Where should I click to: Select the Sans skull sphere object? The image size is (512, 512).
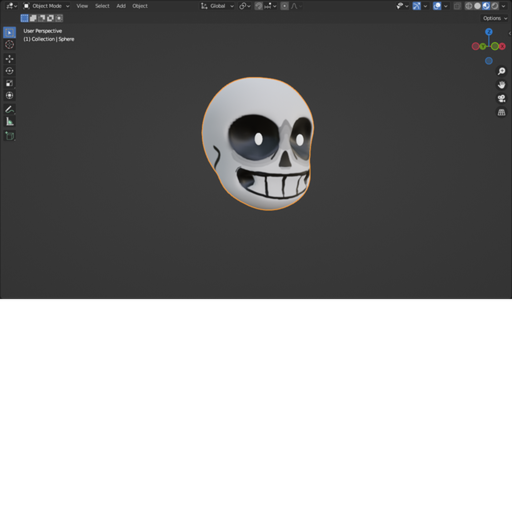(x=258, y=144)
